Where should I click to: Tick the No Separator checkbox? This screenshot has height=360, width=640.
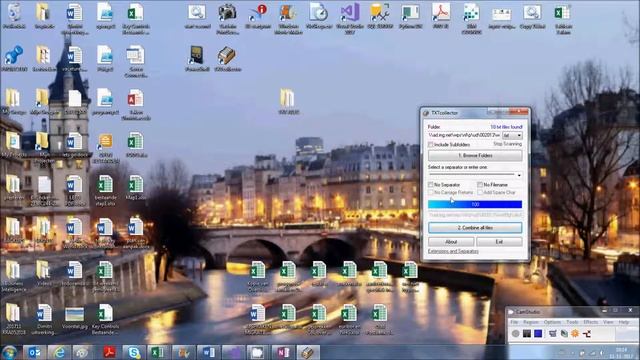tap(431, 185)
